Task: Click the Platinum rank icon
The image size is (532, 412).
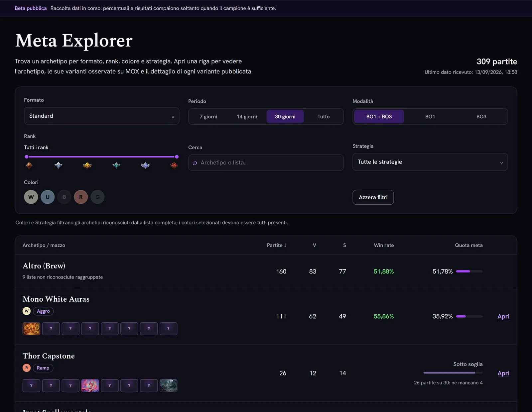Action: point(116,165)
